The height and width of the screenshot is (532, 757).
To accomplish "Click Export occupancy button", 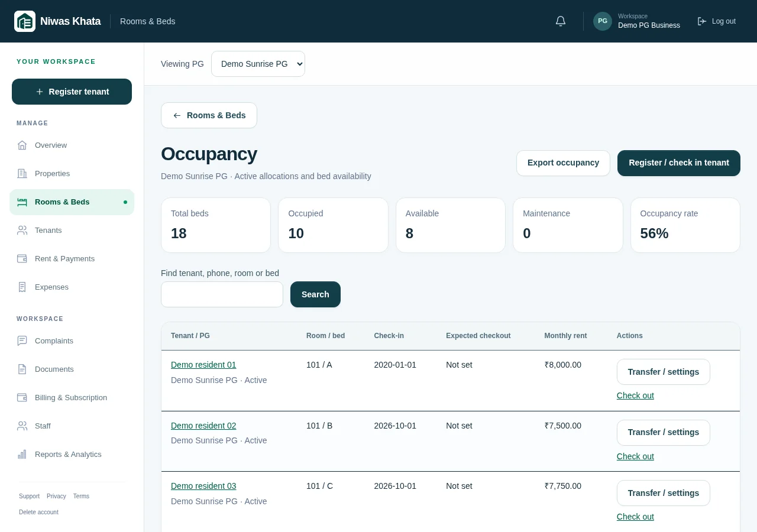I will (563, 163).
